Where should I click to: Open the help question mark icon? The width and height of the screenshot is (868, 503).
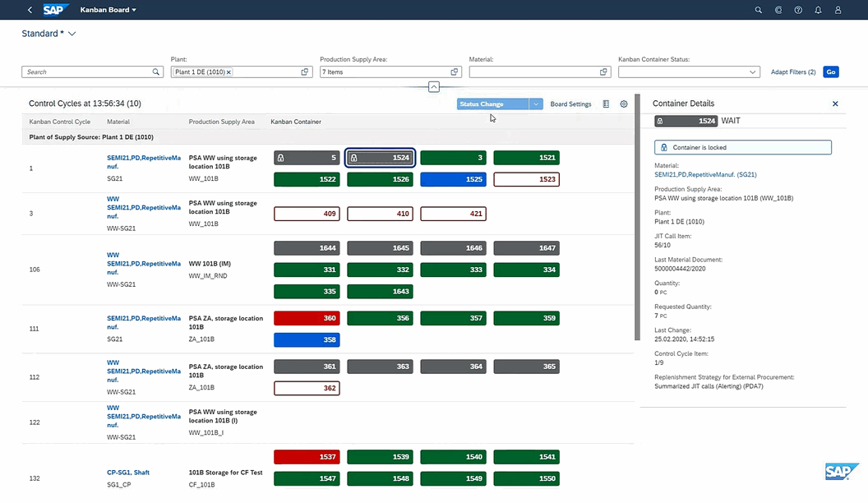(x=798, y=10)
